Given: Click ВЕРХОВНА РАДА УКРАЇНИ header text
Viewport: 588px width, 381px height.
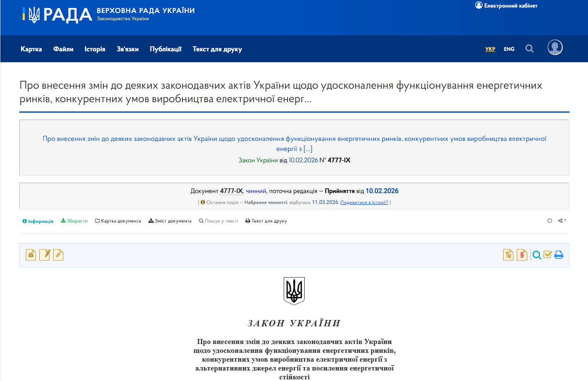Looking at the screenshot, I should (146, 11).
